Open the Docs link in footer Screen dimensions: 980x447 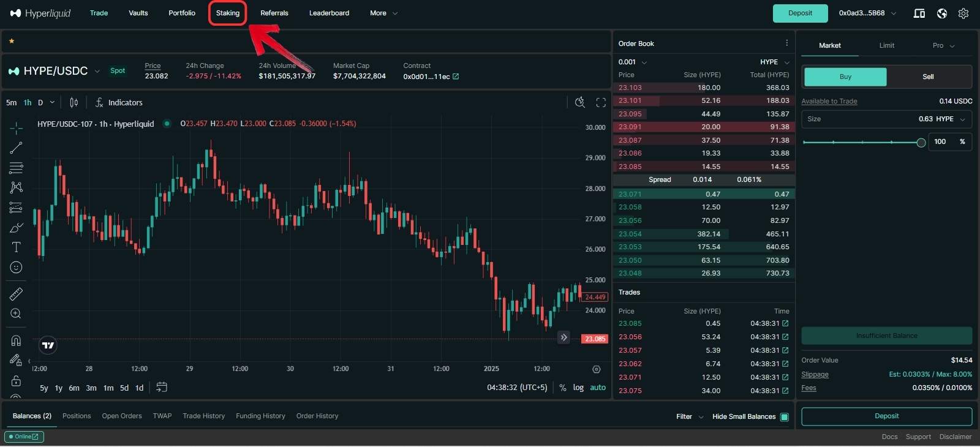(889, 437)
